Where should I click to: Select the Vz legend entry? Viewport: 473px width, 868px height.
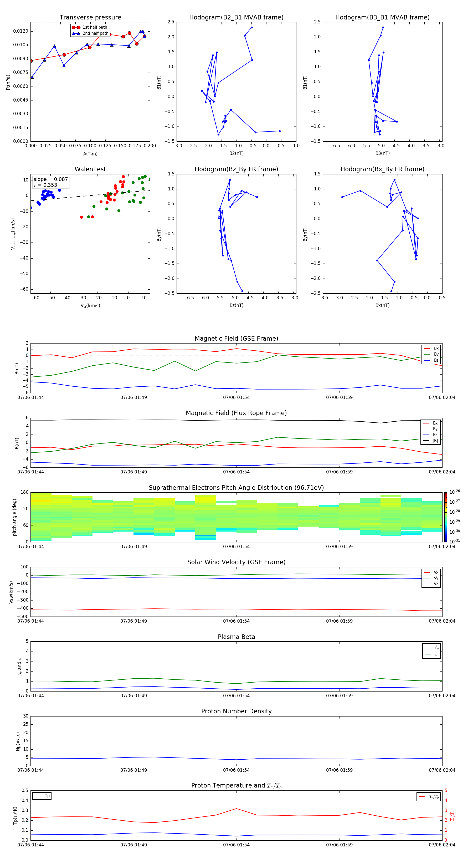coord(431,584)
